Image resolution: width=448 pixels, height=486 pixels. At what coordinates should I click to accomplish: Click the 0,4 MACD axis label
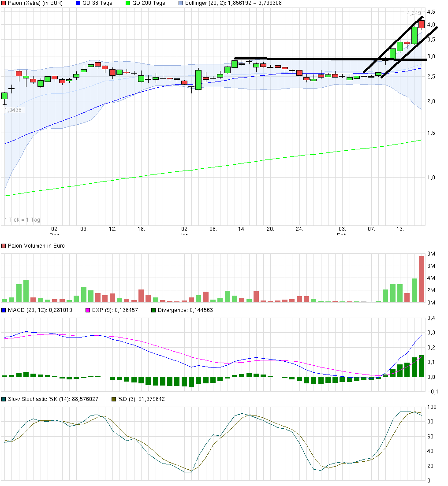[x=431, y=318]
